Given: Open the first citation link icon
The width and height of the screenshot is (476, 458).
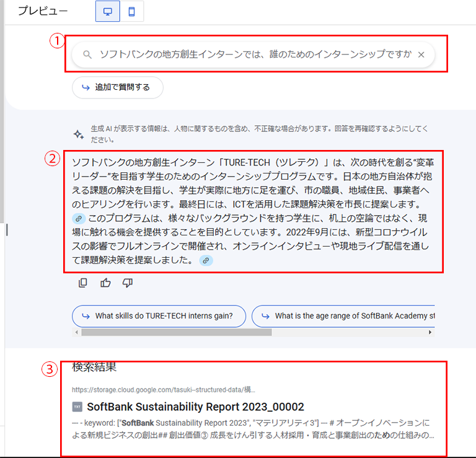Looking at the screenshot, I should coord(79,218).
